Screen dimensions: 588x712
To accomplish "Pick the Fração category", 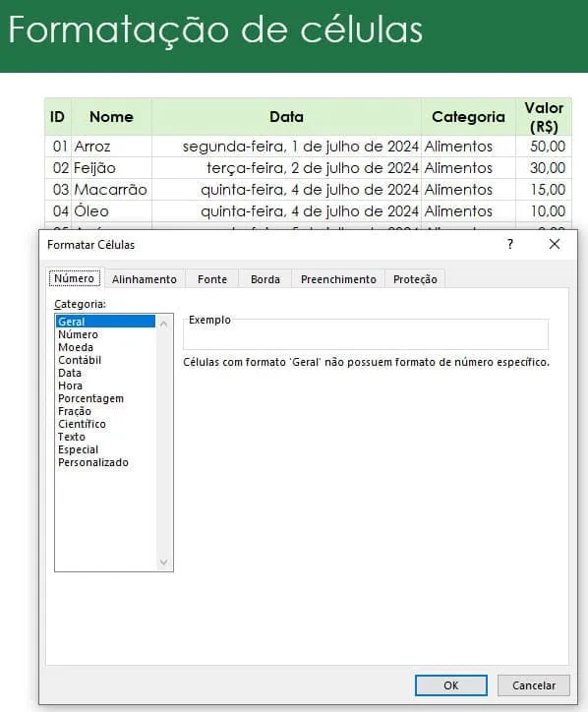I will [x=105, y=411].
